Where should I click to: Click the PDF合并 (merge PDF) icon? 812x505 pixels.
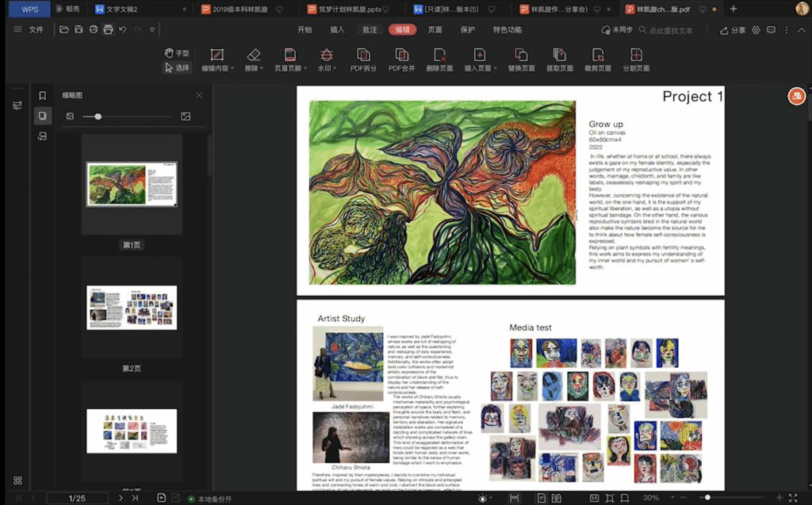(x=401, y=55)
